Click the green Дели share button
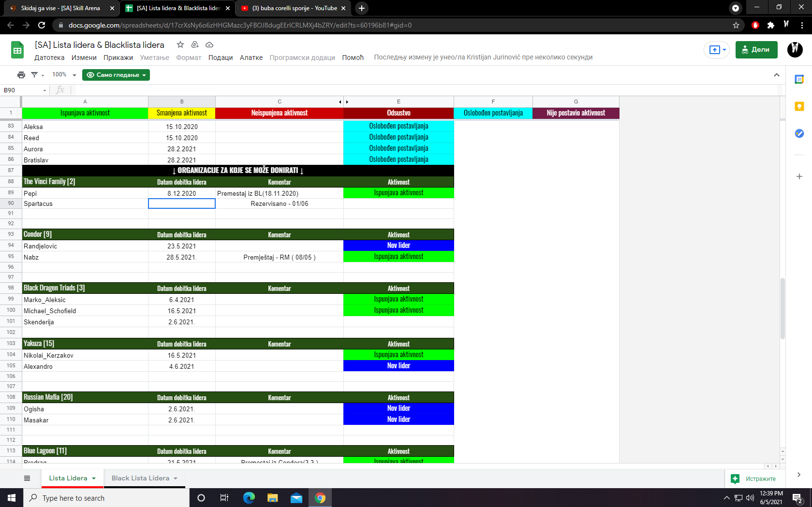The height and width of the screenshot is (507, 812). click(756, 50)
